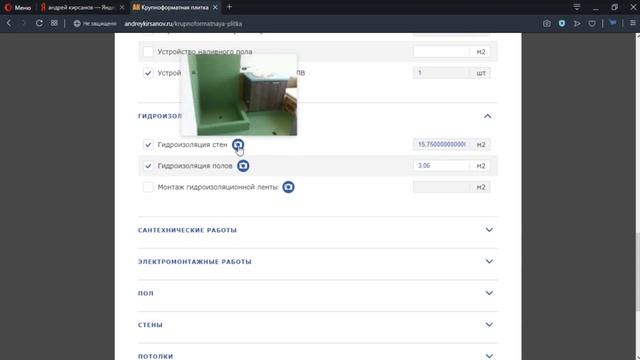Image resolution: width=640 pixels, height=360 pixels.
Task: Expand the ПОТОЛКИ section
Action: pos(489,356)
